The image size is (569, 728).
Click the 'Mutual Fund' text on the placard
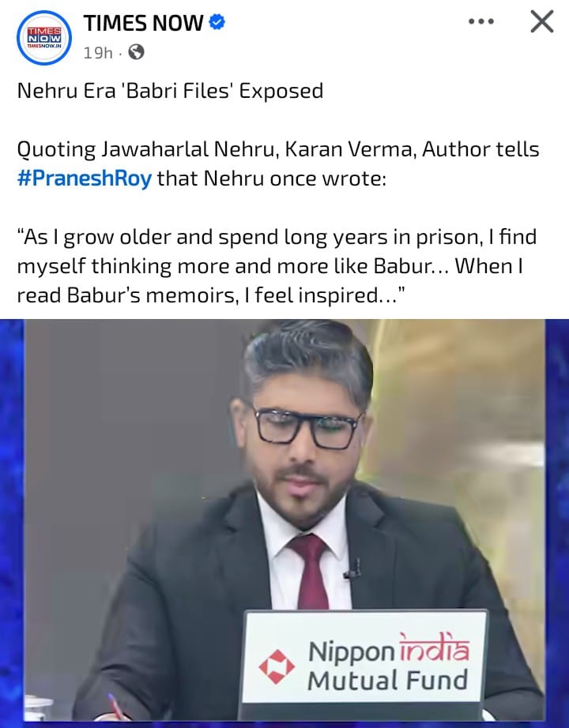[387, 681]
